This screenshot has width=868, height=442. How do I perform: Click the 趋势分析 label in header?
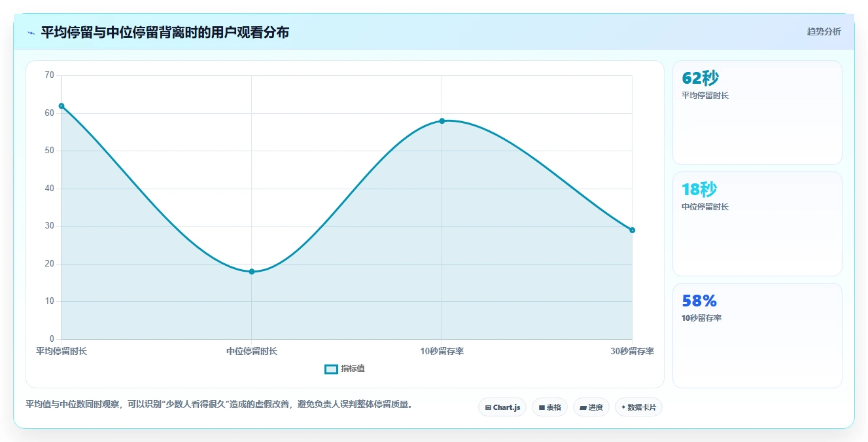click(x=824, y=32)
